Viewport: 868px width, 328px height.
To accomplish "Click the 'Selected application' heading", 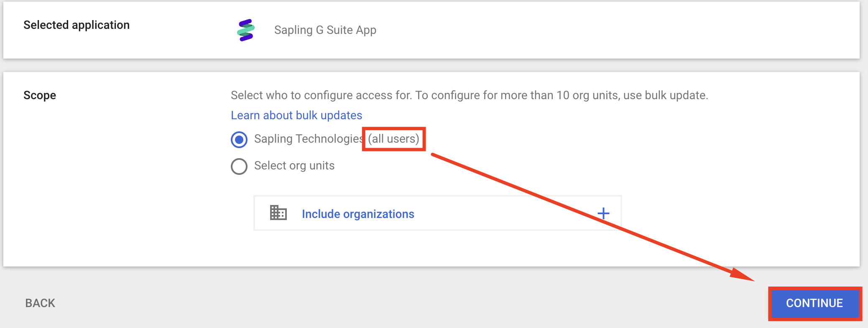I will coord(77,25).
